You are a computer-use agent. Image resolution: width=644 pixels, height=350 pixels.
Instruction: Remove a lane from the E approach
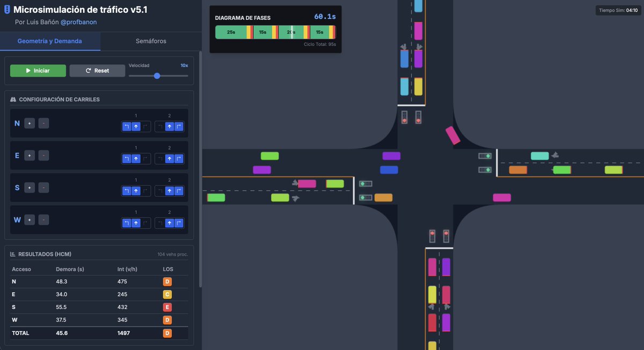pyautogui.click(x=44, y=155)
